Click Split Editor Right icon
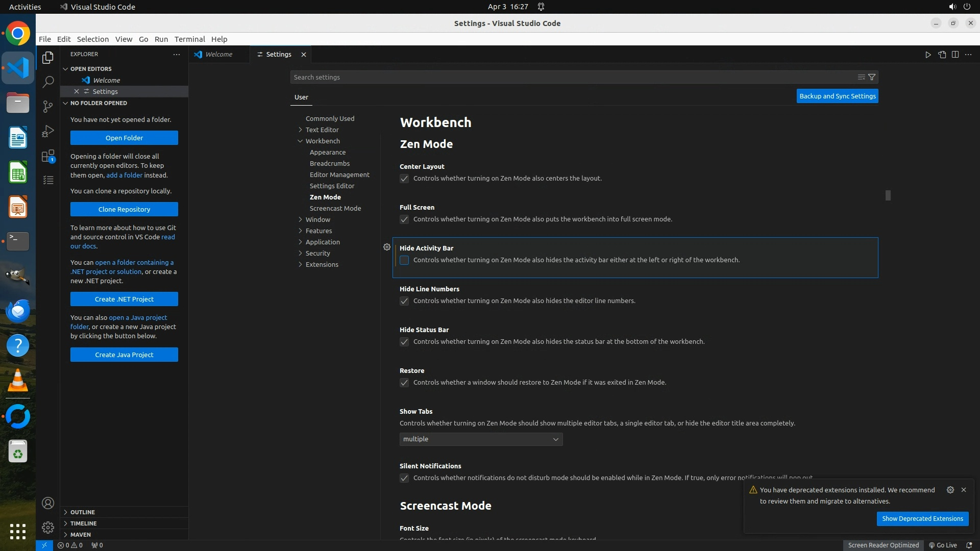This screenshot has height=551, width=980. coord(955,55)
